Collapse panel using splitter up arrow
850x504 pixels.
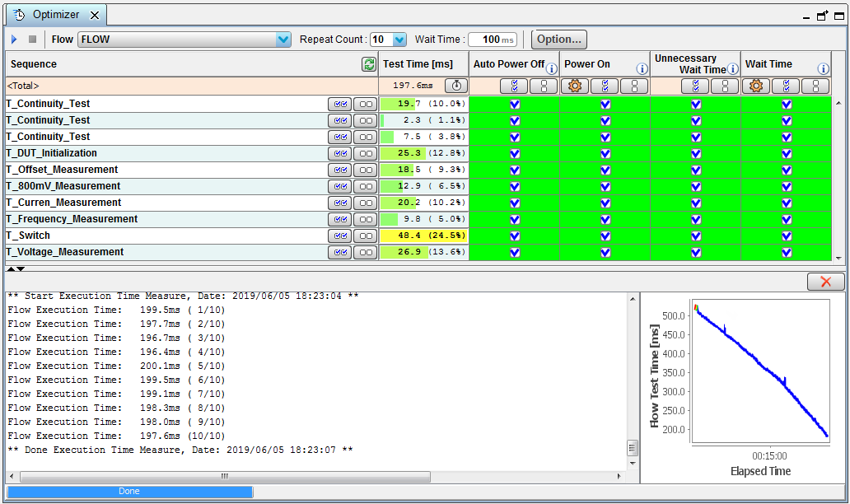click(x=11, y=268)
